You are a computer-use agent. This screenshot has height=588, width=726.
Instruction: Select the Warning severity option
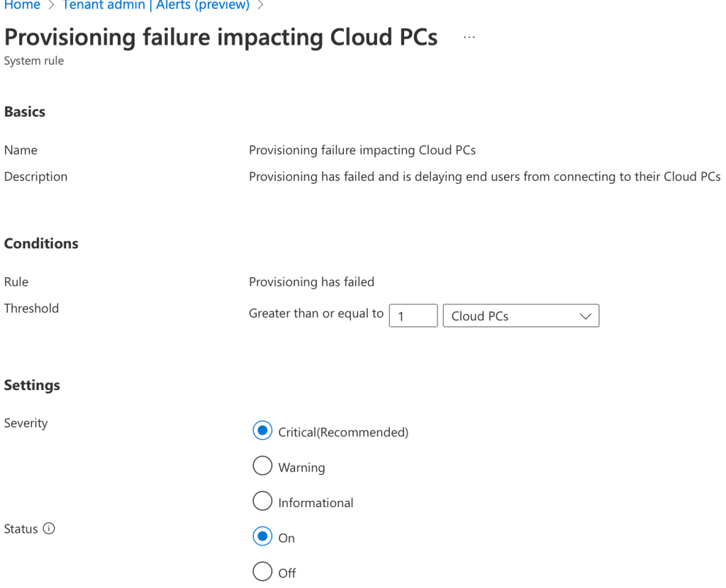(x=262, y=466)
